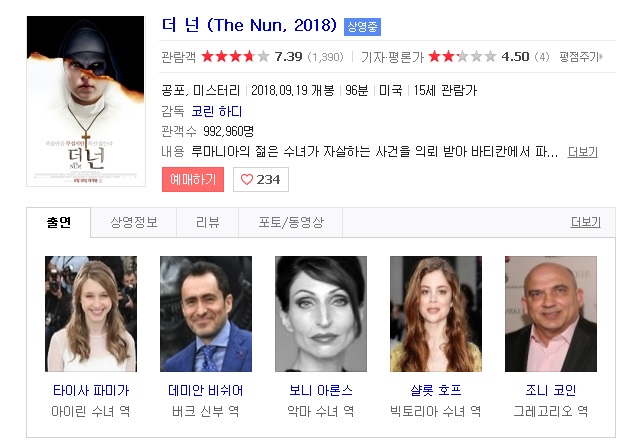Click the critic star rating icons
Screen dimensions: 643x447
(462, 56)
